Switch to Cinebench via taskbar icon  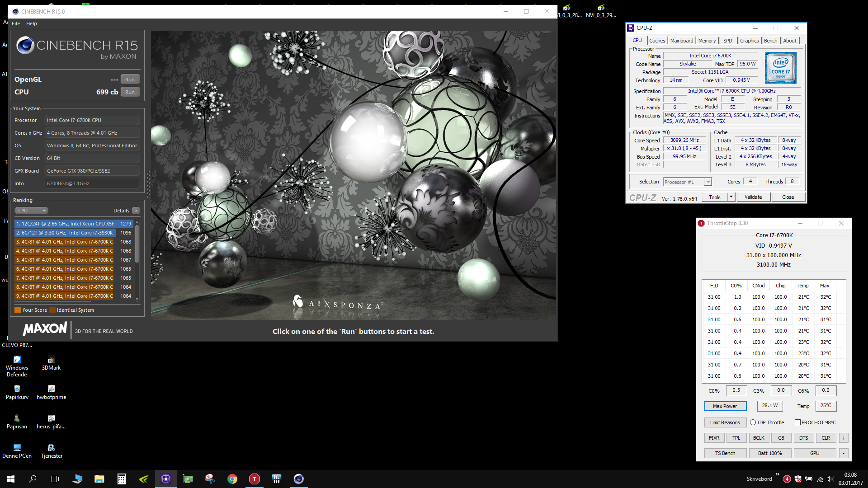299,479
